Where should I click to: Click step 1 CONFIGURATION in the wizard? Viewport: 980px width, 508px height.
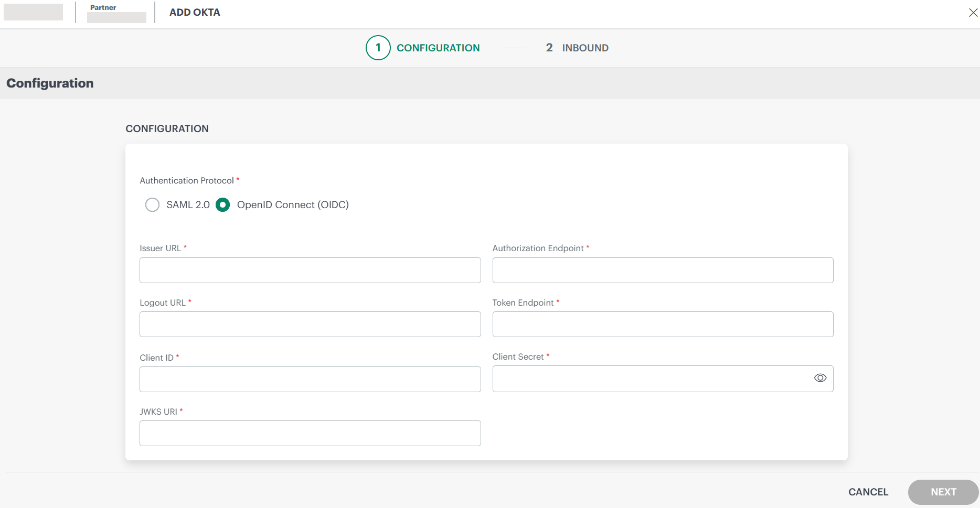coord(439,48)
